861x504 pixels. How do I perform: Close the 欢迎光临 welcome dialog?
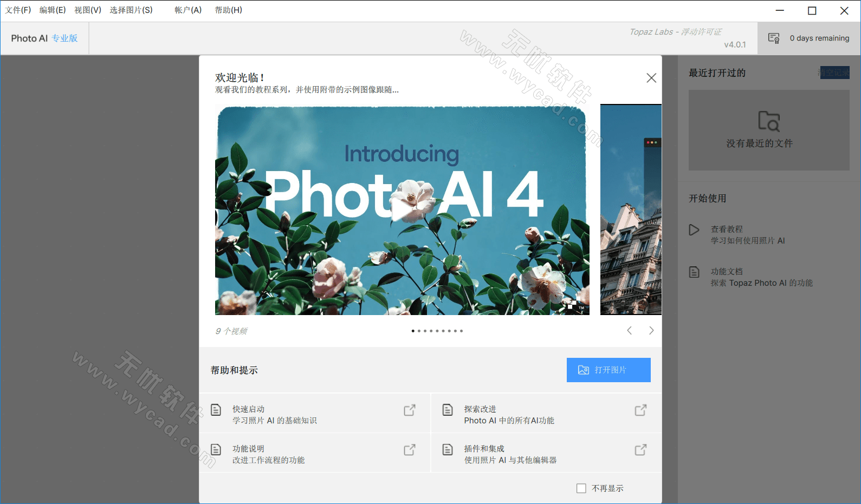(651, 78)
